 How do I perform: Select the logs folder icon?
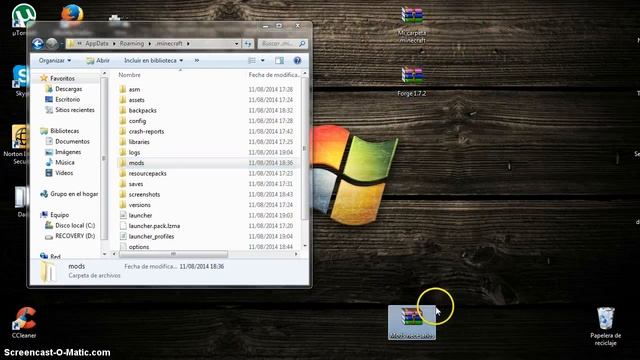coord(123,152)
